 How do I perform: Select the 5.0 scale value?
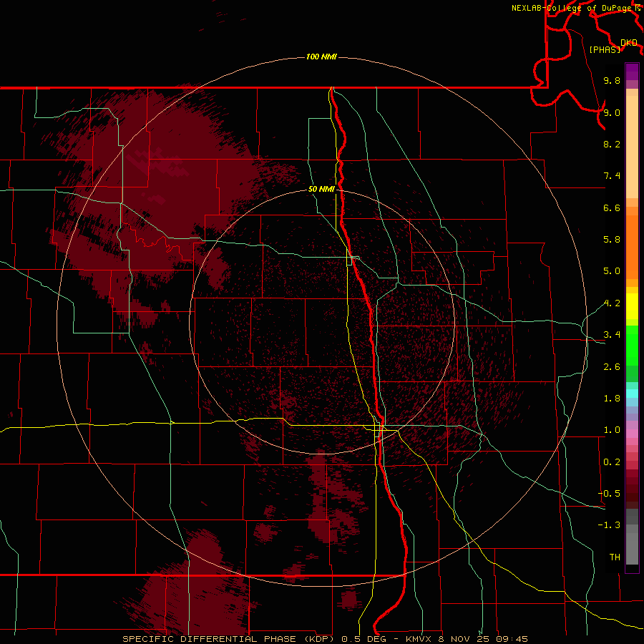612,271
